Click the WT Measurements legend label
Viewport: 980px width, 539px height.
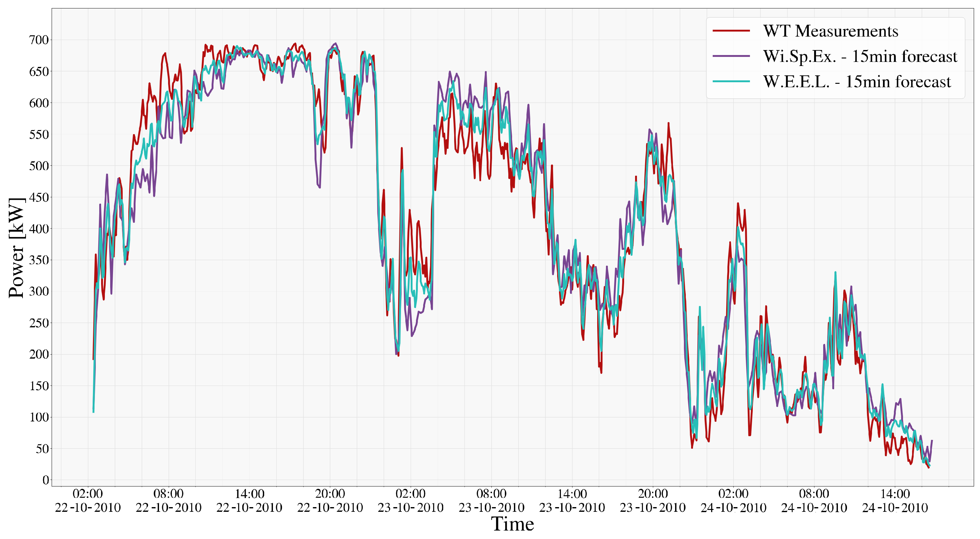click(830, 31)
